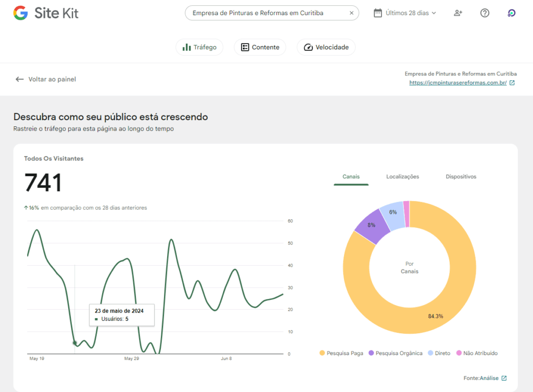Open the add user icon
533x392 pixels.
pos(458,13)
